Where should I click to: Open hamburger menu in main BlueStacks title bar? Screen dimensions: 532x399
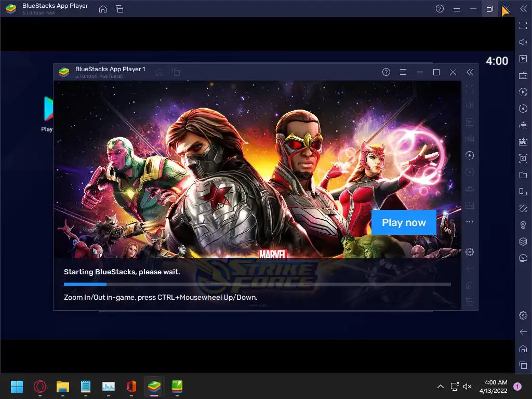click(x=457, y=9)
